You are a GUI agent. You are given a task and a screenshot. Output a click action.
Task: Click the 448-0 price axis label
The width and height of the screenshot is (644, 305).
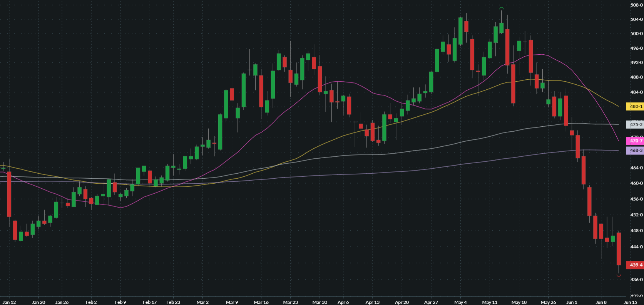[636, 231]
